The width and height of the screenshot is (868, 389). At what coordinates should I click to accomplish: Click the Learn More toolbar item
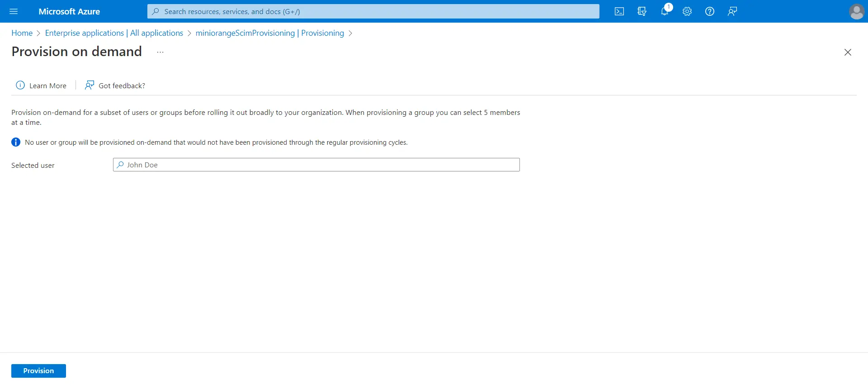tap(47, 85)
